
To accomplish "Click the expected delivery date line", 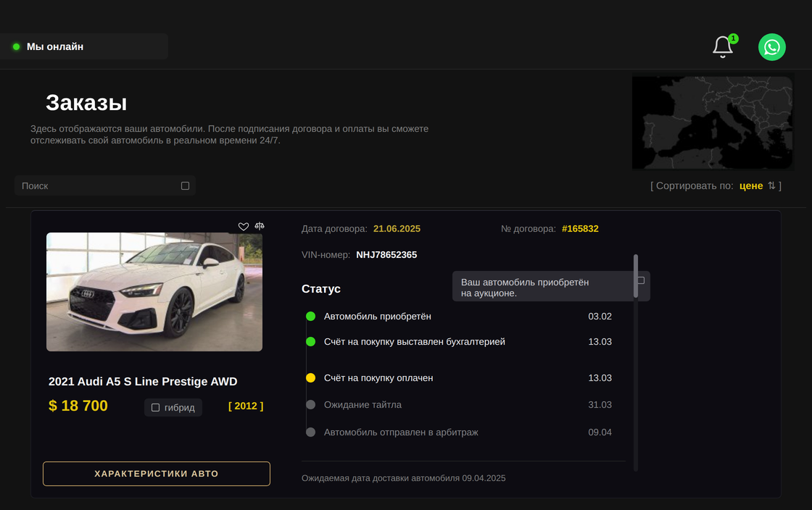I will pos(403,478).
